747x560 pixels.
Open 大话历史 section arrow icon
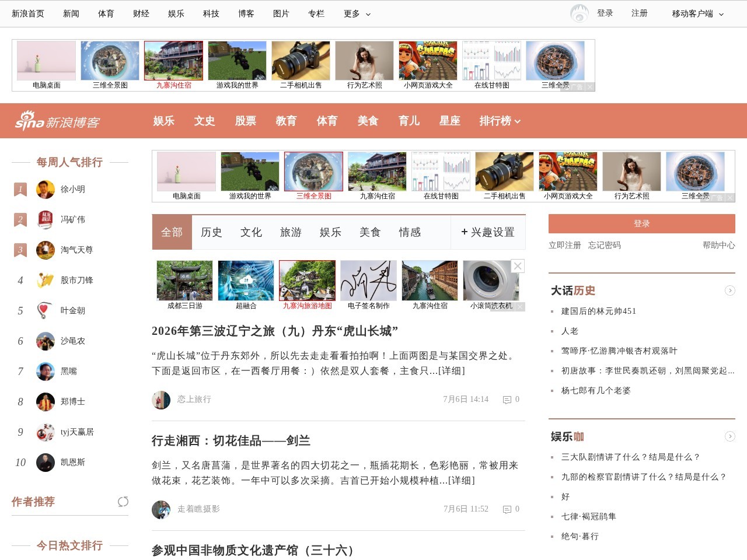[x=729, y=290]
